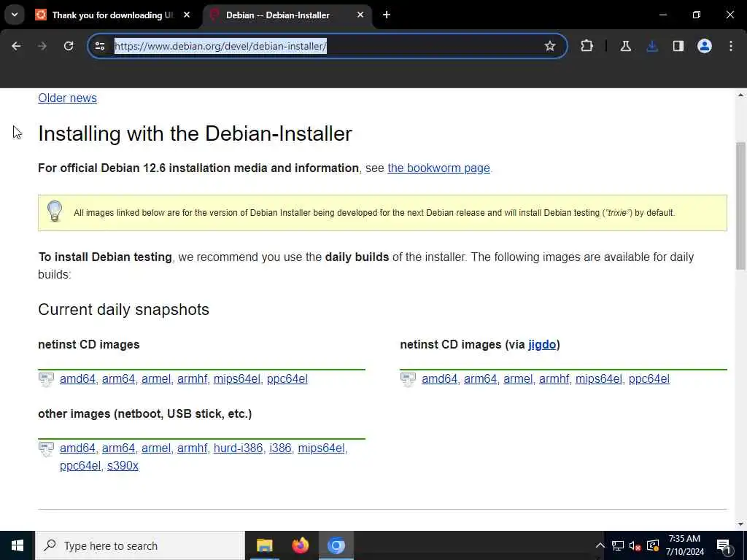Open the Older news link

click(x=67, y=98)
